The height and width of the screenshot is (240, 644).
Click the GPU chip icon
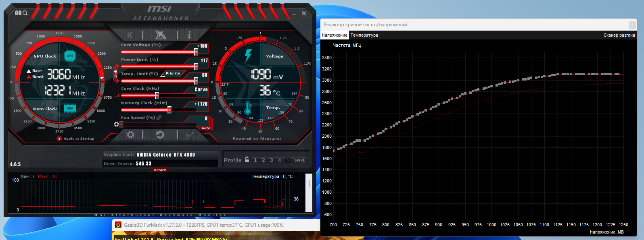[70, 56]
